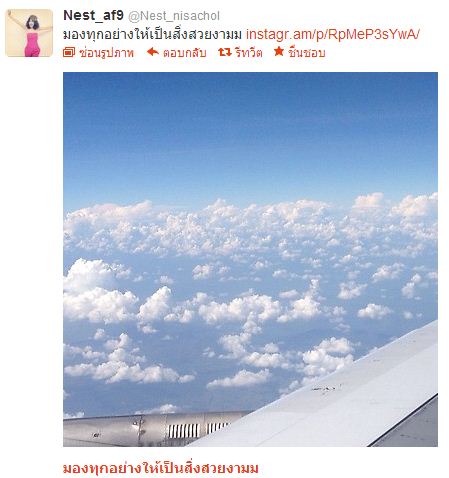
Task: Hide the photo via ซ่อนรูปภาพ text
Action: pos(107,53)
